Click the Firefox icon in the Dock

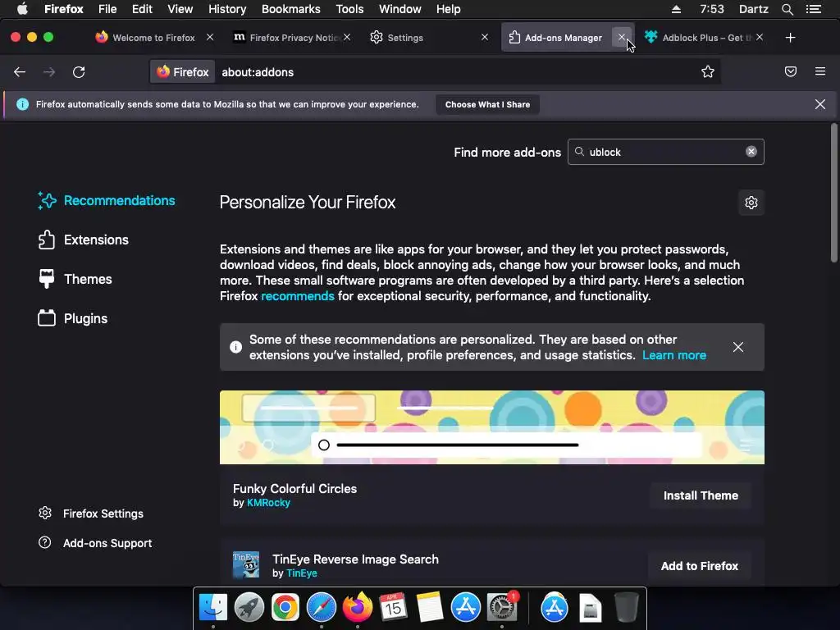pyautogui.click(x=358, y=607)
